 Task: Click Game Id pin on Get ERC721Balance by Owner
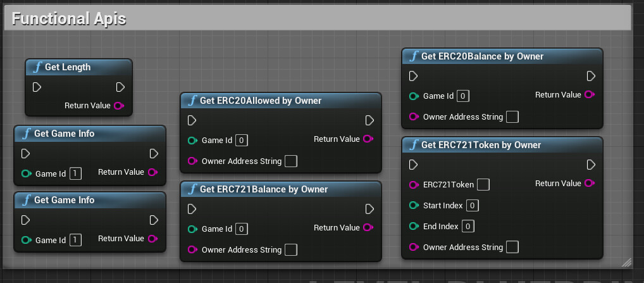(x=192, y=229)
